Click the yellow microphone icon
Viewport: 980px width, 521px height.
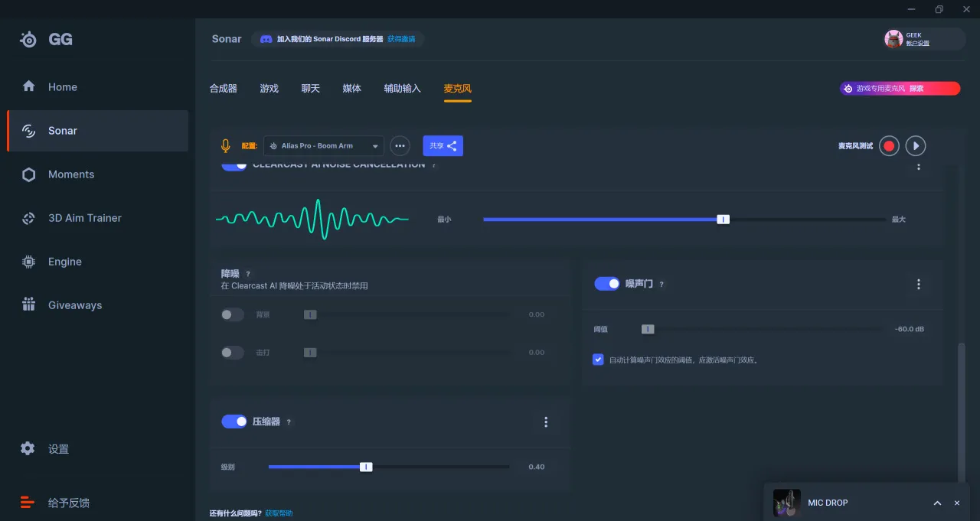coord(225,146)
